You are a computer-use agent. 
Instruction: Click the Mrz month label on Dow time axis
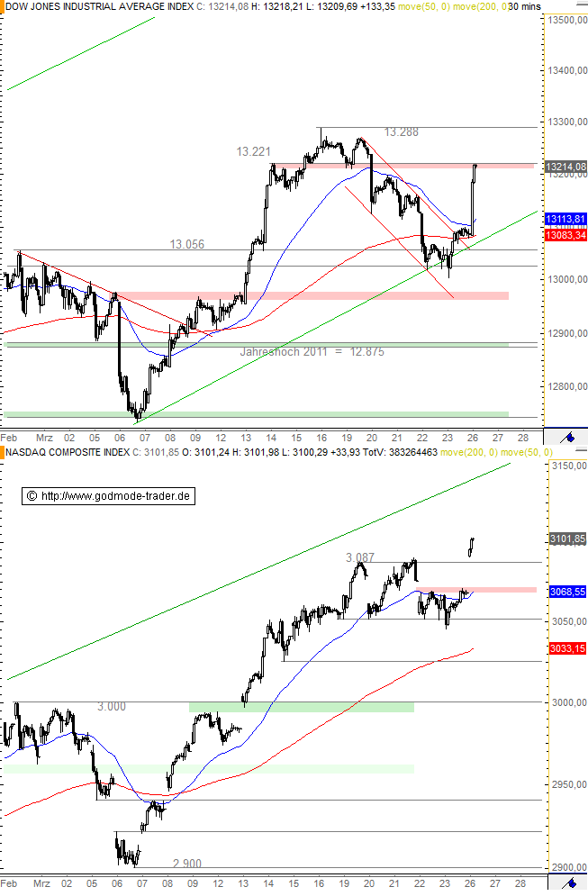pos(41,436)
